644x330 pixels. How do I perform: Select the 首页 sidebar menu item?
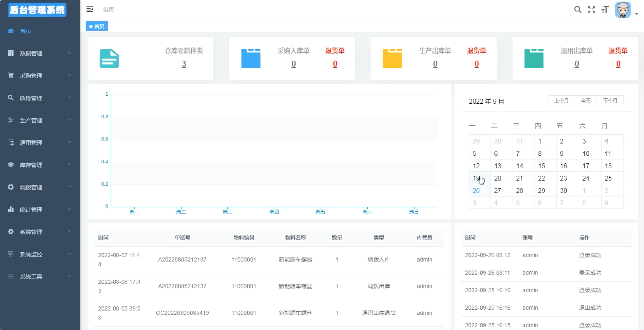40,31
